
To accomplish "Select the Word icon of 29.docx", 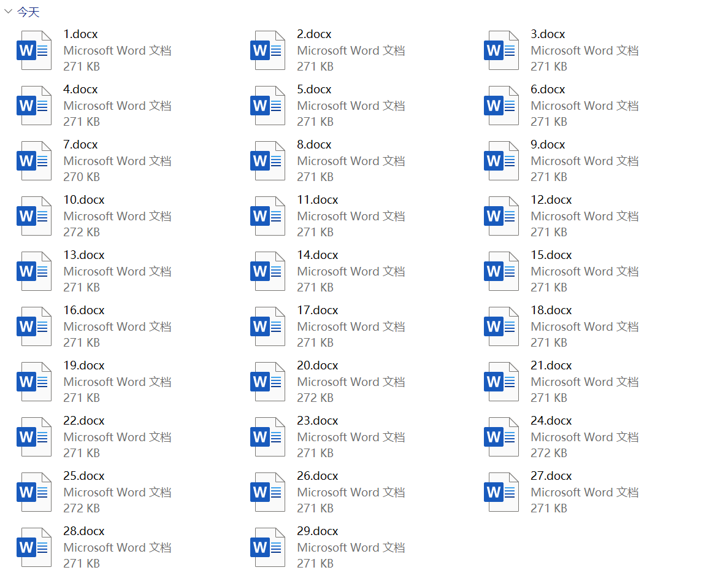I will (x=267, y=548).
